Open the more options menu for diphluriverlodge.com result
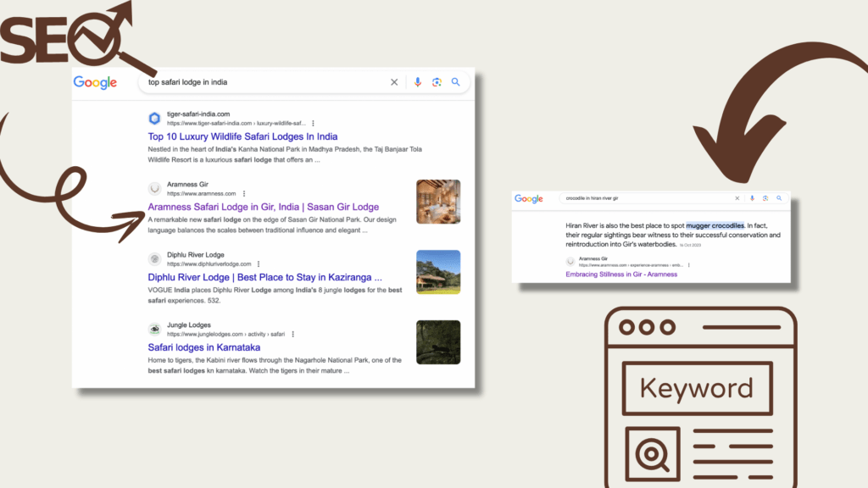 (x=259, y=264)
